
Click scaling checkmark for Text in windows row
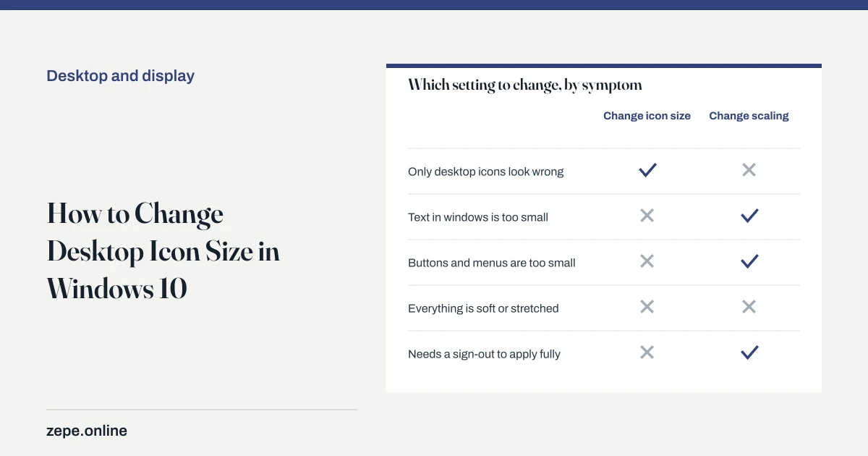(x=749, y=216)
